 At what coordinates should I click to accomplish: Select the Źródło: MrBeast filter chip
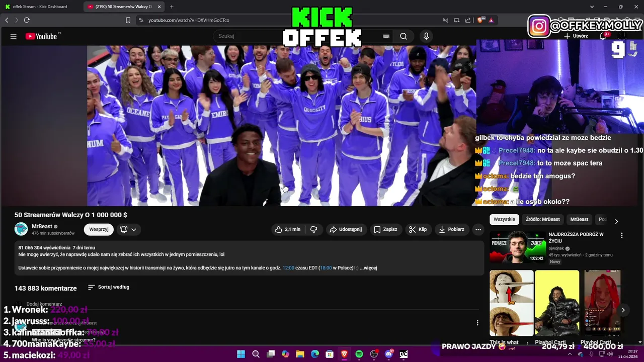pyautogui.click(x=543, y=219)
